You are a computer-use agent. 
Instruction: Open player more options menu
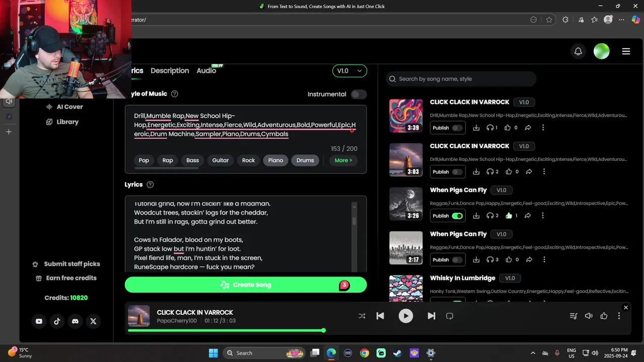click(x=619, y=316)
